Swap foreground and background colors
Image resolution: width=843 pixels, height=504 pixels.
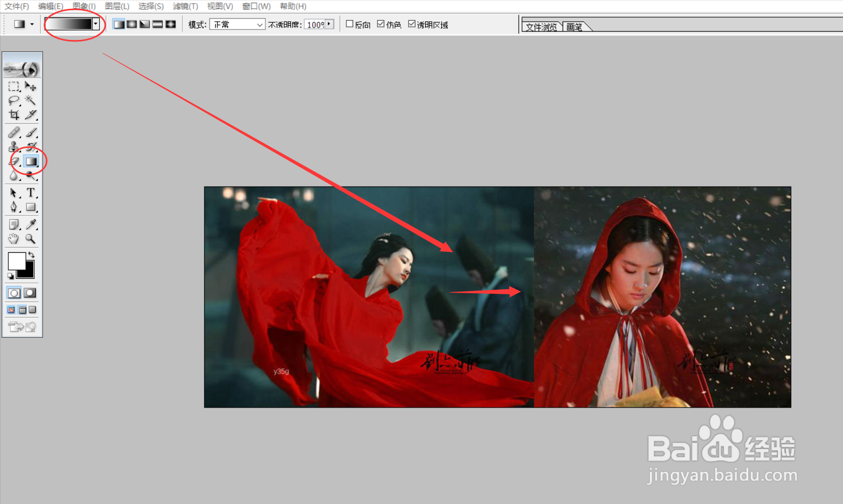point(31,254)
